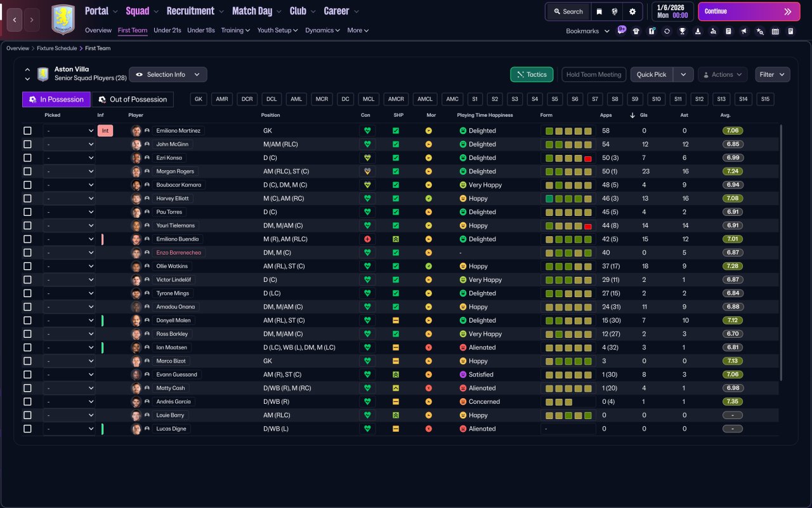Open the Actions dropdown
This screenshot has height=508, width=812.
click(x=723, y=75)
